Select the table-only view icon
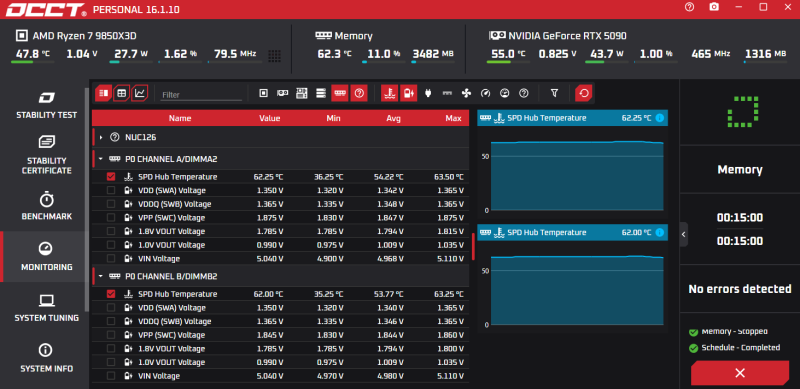 (x=121, y=93)
